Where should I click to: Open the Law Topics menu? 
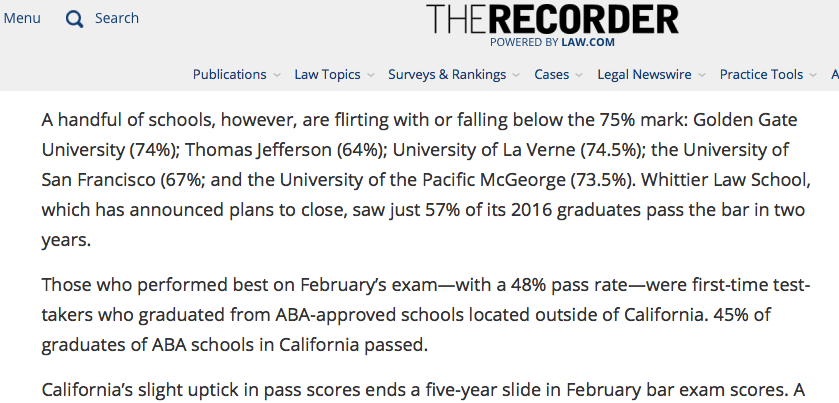(x=327, y=74)
